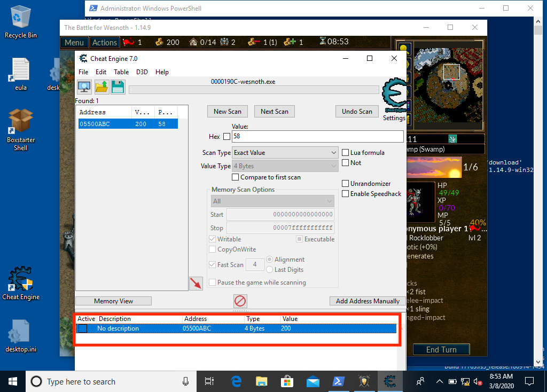Enable Speedhack checkbox
The image size is (547, 392).
click(x=346, y=193)
